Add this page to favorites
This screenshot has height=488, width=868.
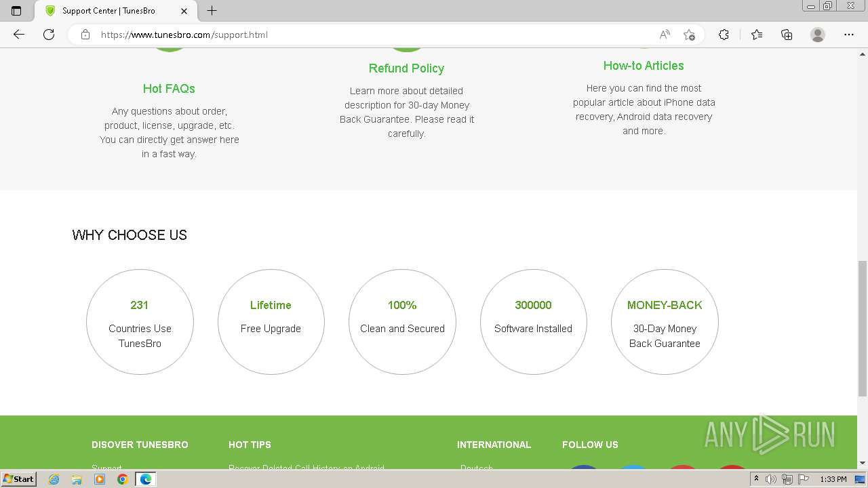click(689, 35)
